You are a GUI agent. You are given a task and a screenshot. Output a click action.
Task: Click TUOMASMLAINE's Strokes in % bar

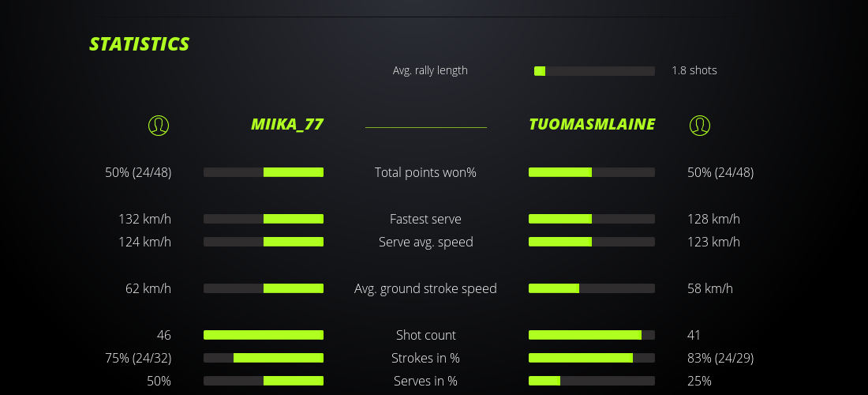tap(592, 358)
